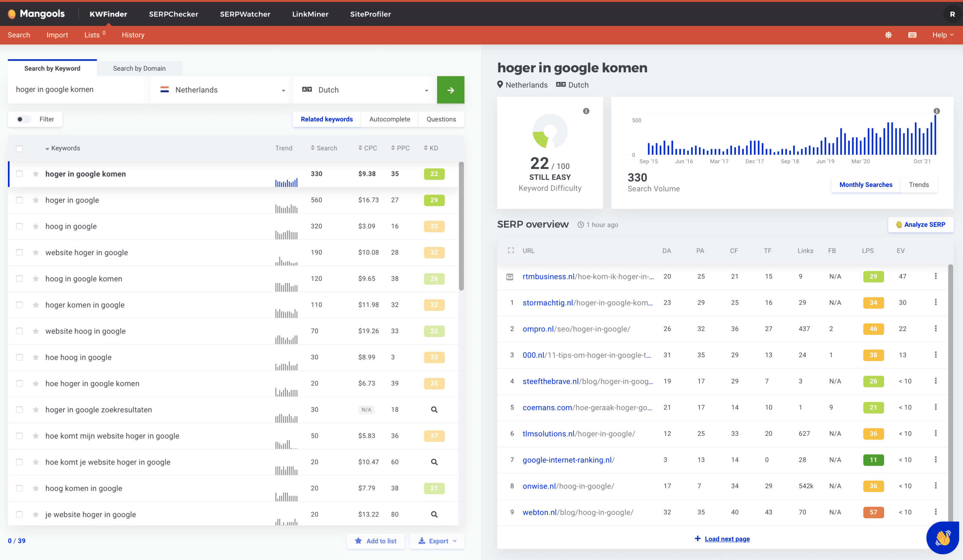This screenshot has height=560, width=963.
Task: Open the Dutch language dropdown
Action: tap(365, 90)
